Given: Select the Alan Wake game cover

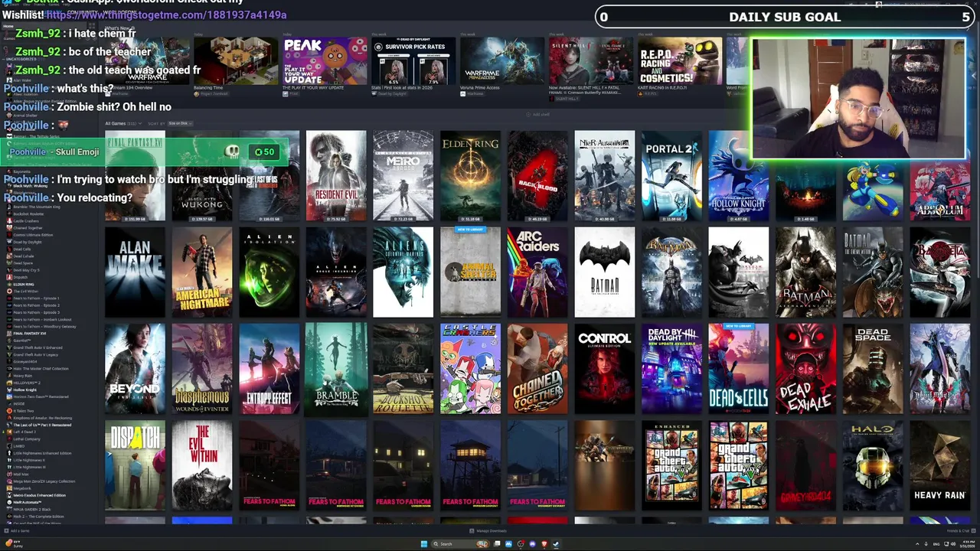Looking at the screenshot, I should 135,272.
